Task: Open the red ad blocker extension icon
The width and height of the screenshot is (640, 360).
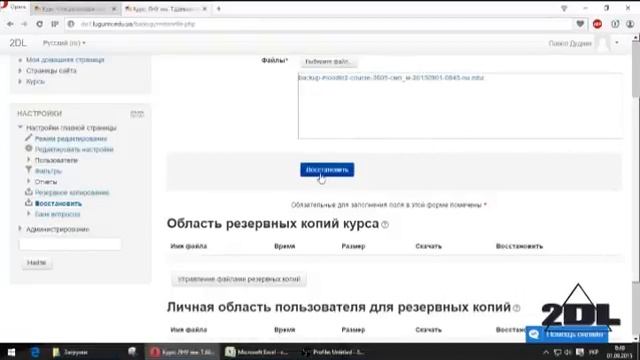Action: click(x=597, y=24)
